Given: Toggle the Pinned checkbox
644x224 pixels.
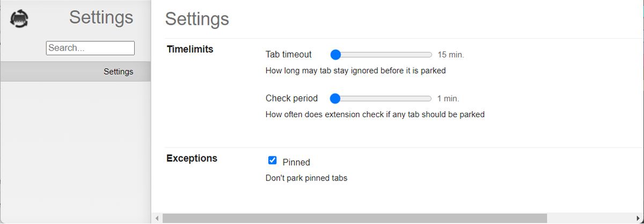Looking at the screenshot, I should coord(272,161).
